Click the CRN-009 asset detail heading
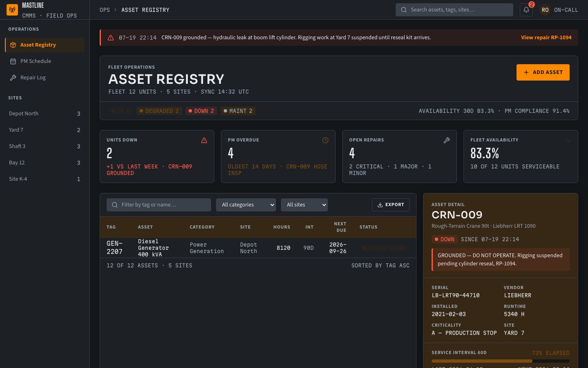This screenshot has height=368, width=588. pos(457,215)
